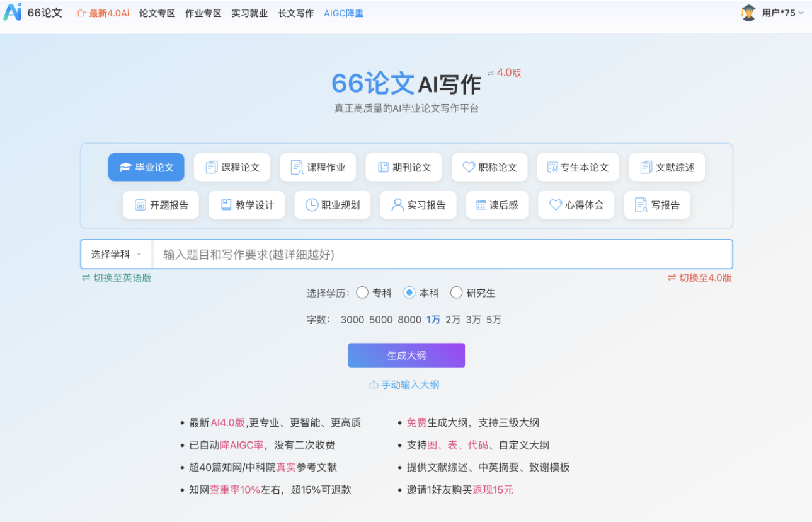Click the text 邀请1好友购买返现15元
The image size is (812, 522).
point(460,490)
